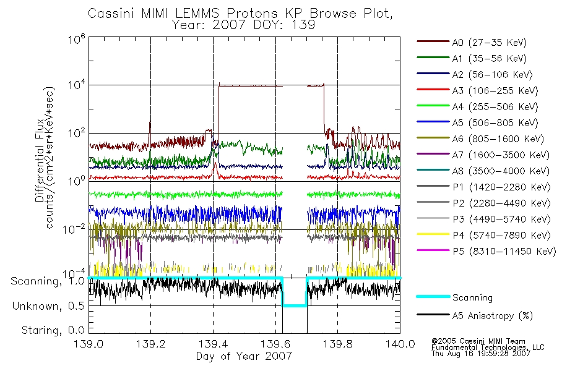Click the 10^4 y-axis tick label
Viewport: 588px width, 371px height.
tap(77, 85)
